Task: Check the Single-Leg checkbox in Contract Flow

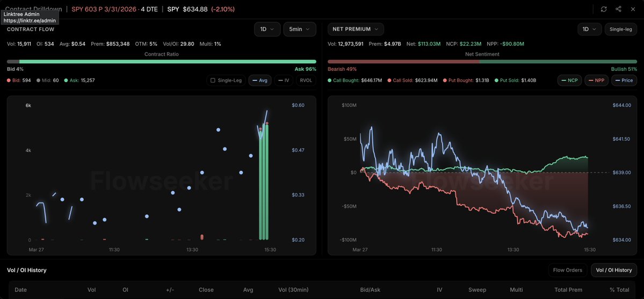Action: (x=213, y=81)
